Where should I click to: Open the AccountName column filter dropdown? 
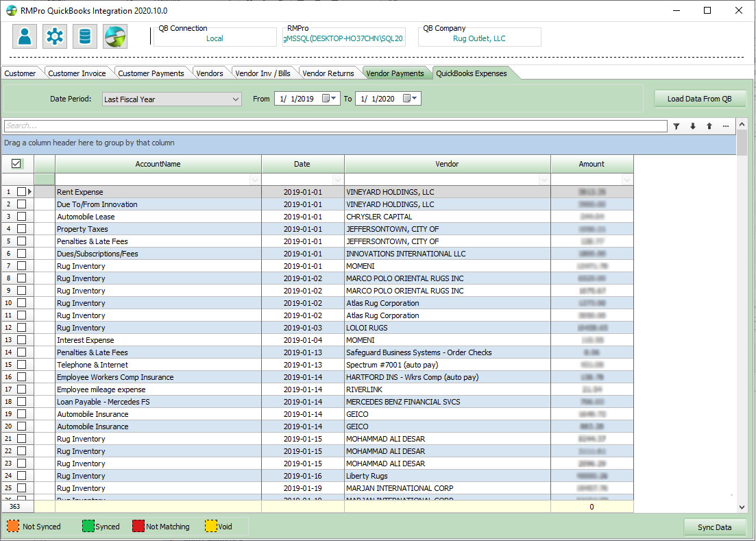click(254, 180)
